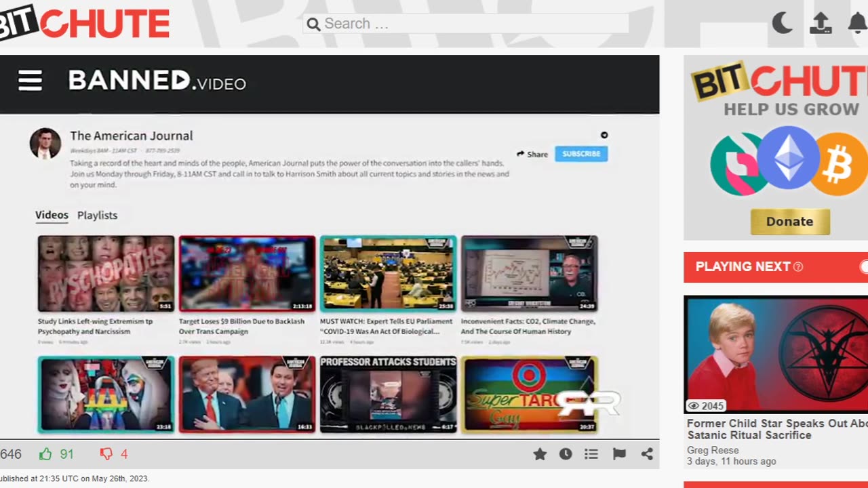
Task: Open Target Loses $9 Billion thumbnail
Action: tap(247, 274)
